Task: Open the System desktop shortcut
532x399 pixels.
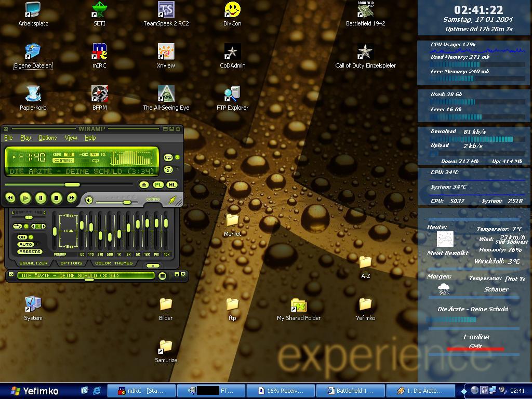Action: point(33,309)
